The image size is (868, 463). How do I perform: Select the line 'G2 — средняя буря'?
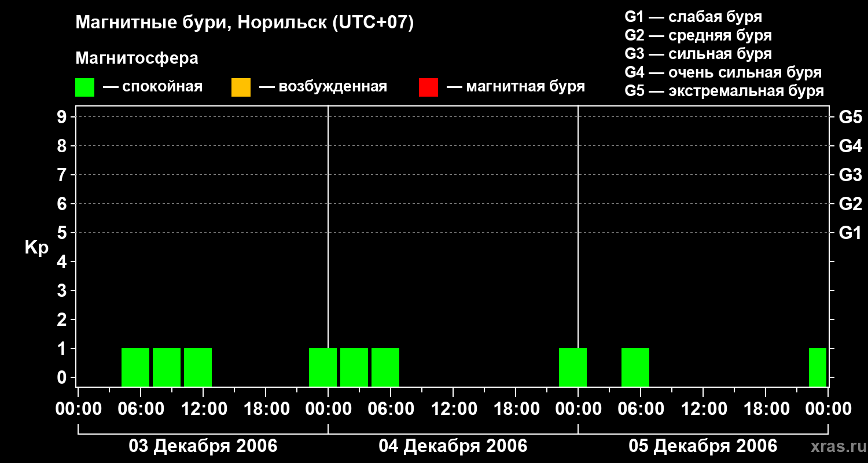(698, 35)
